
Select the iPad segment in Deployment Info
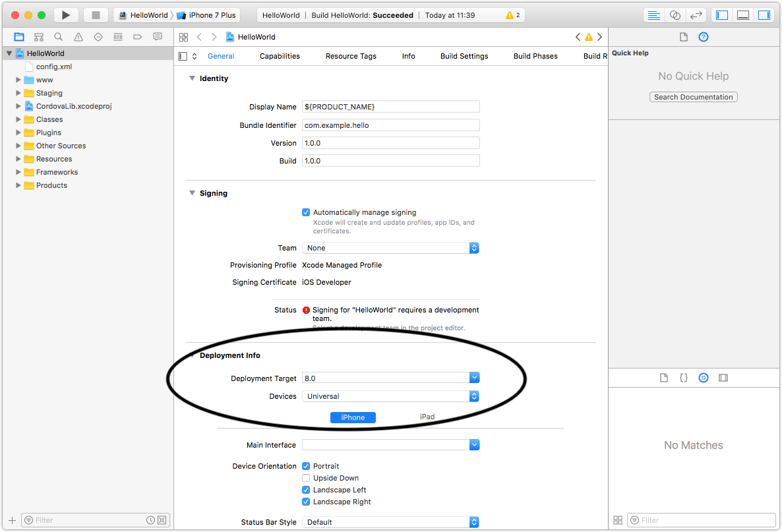click(x=427, y=417)
